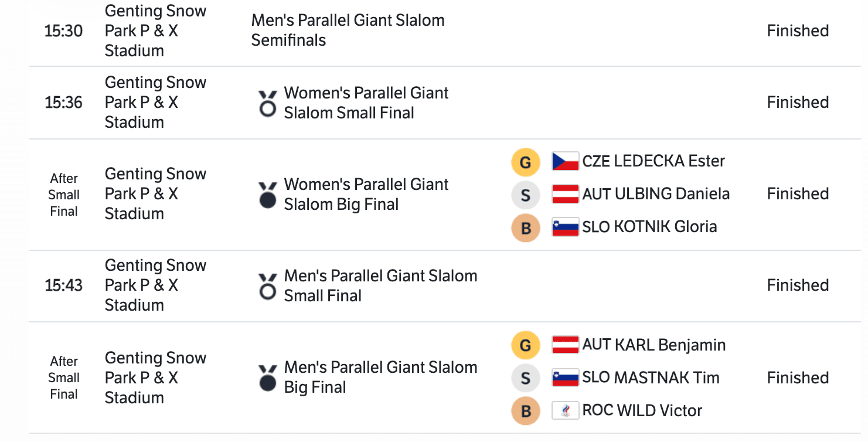Viewport: 868px width, 442px height.
Task: Click the Austrian flag beside KARL Benjamin
Action: click(x=565, y=345)
